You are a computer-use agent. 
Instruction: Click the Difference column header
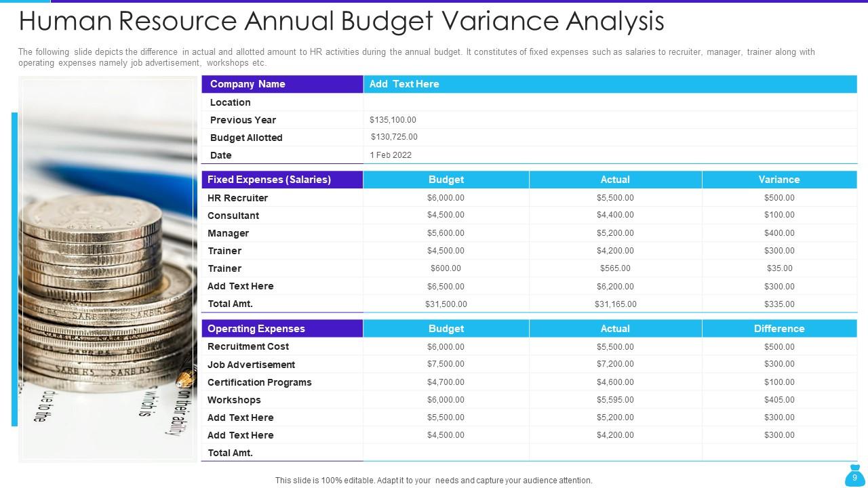click(x=778, y=329)
